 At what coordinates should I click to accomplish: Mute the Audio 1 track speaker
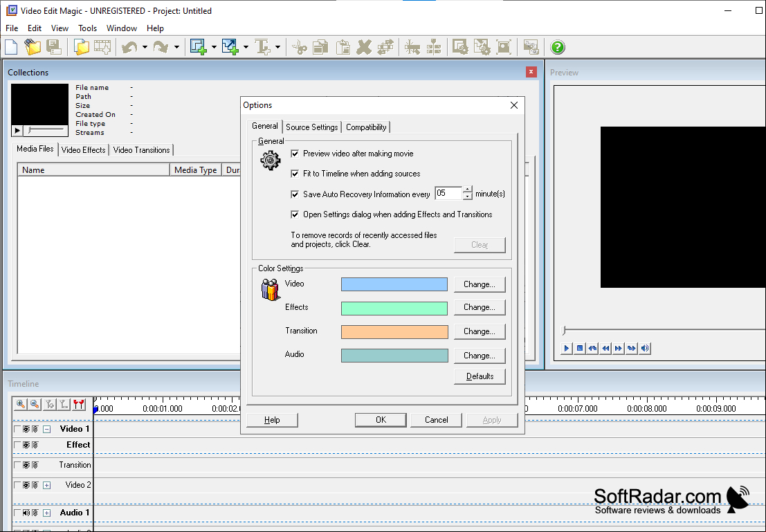coord(26,513)
